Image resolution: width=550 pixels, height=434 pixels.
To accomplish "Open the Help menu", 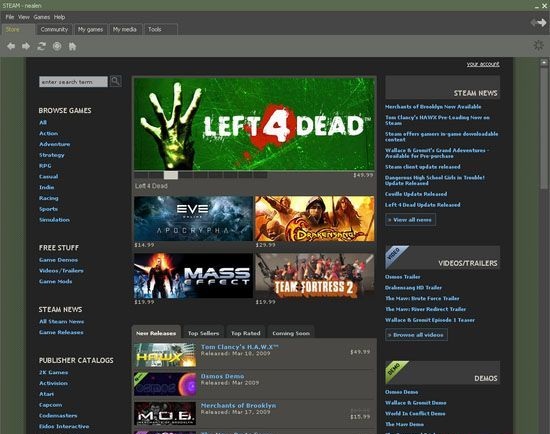I will pyautogui.click(x=59, y=17).
